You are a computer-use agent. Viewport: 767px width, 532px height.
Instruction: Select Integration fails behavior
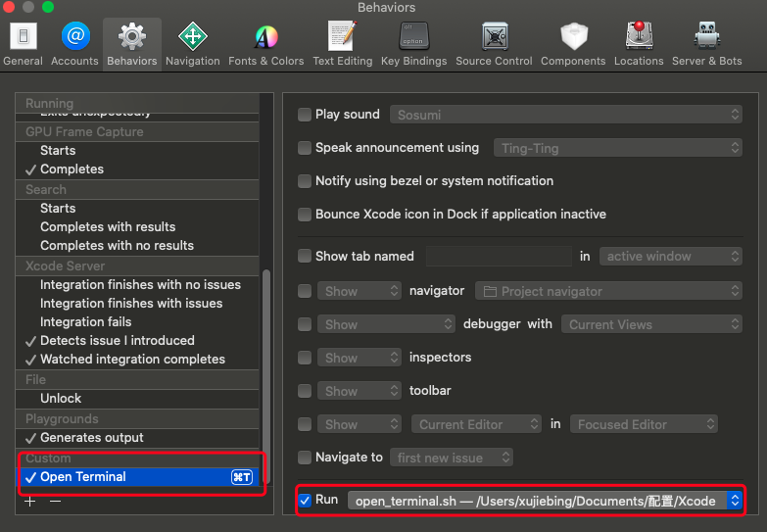(x=85, y=321)
